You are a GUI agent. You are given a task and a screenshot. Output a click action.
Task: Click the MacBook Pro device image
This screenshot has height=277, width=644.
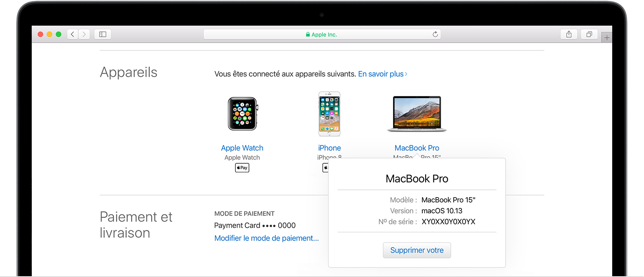click(x=417, y=114)
